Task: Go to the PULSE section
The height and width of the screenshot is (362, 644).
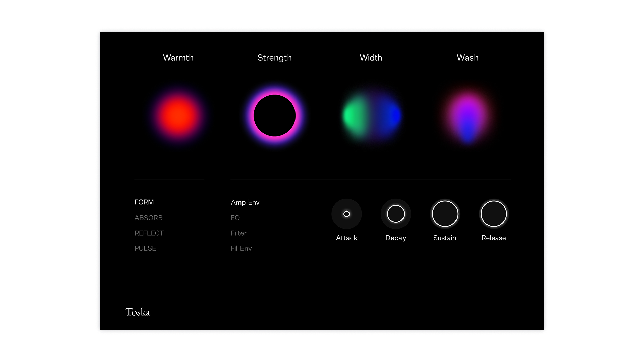Action: point(145,248)
